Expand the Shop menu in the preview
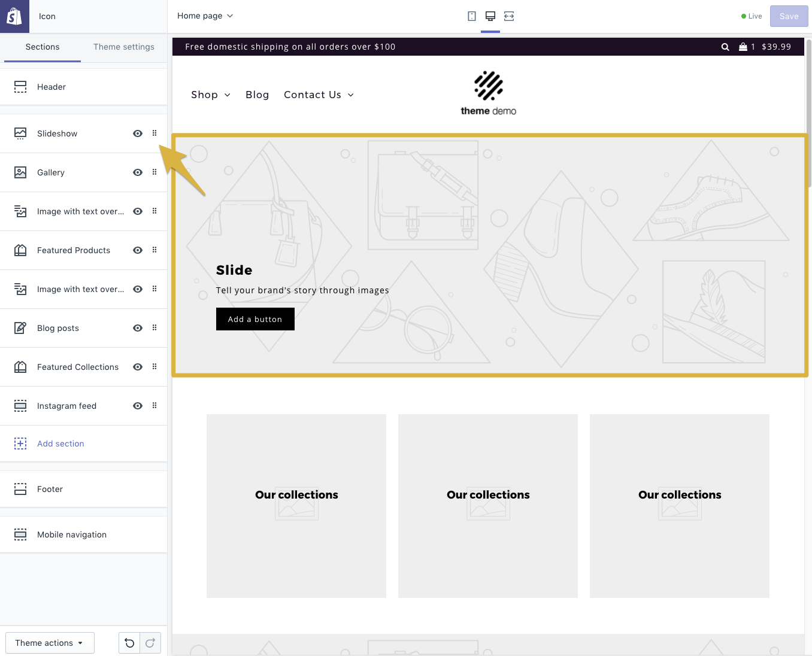This screenshot has width=812, height=656. (x=210, y=95)
